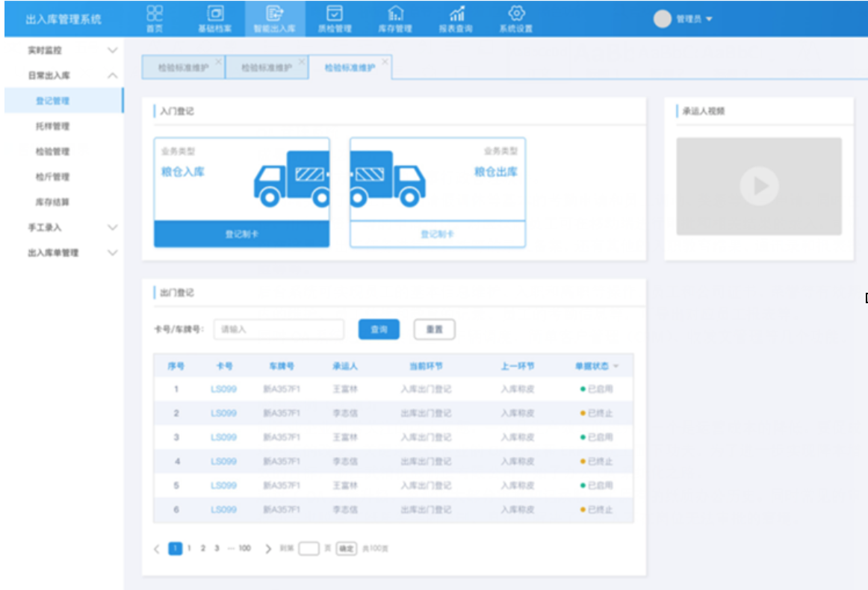Play the 承运人视频 video
868x590 pixels.
pos(759,186)
